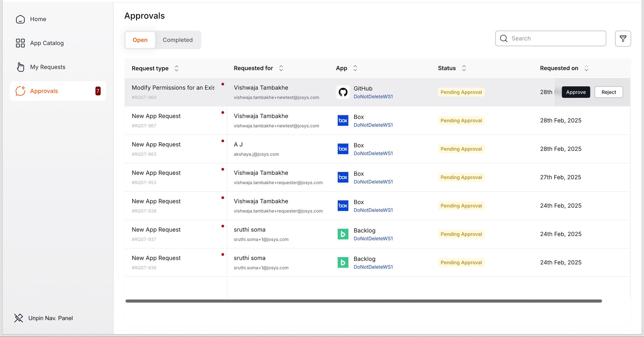The width and height of the screenshot is (644, 337).
Task: Click the Unpin Nav. Panel pin icon
Action: 19,318
